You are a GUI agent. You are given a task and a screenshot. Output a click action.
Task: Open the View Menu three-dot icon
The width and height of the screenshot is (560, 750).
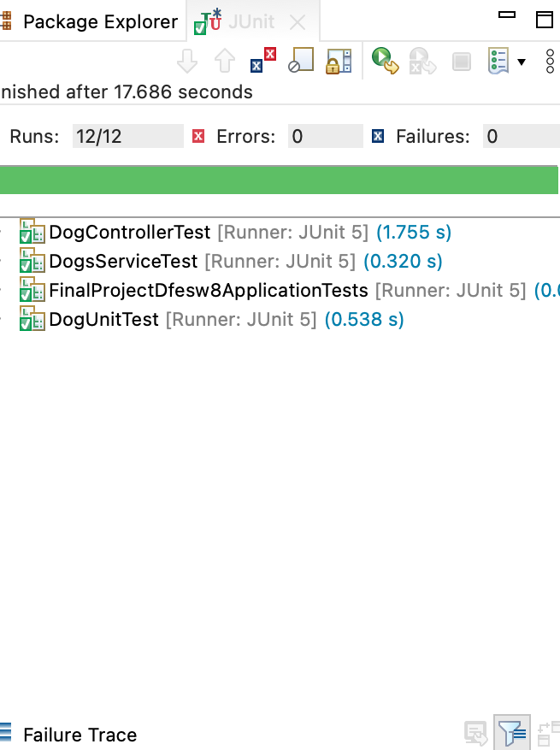pyautogui.click(x=550, y=62)
